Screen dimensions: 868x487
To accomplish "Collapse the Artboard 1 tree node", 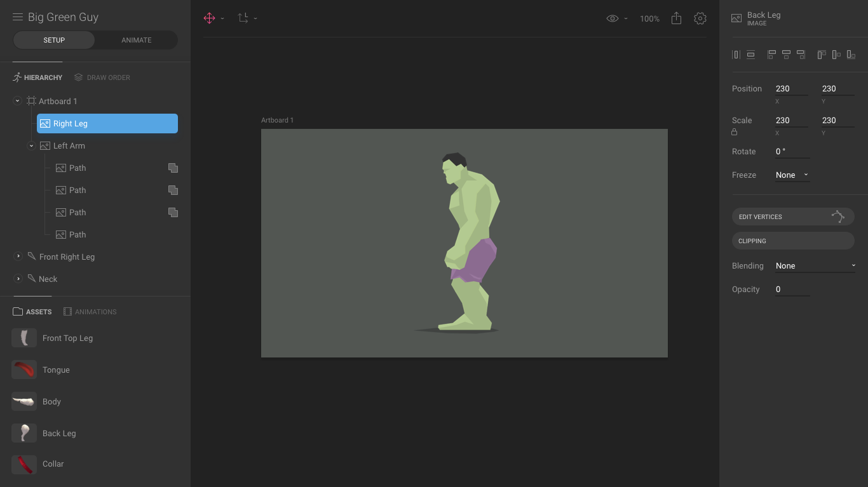I will (18, 101).
